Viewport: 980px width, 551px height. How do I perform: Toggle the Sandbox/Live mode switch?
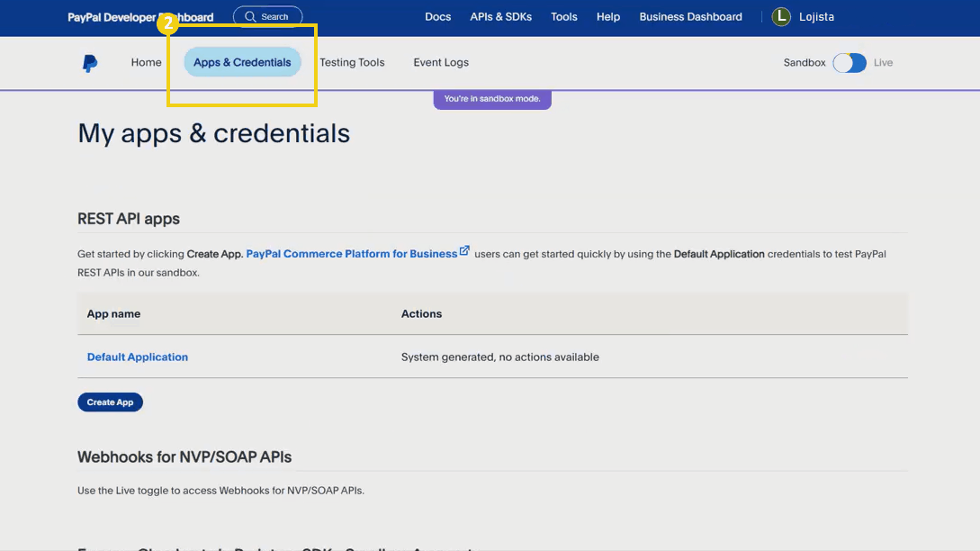pyautogui.click(x=850, y=62)
